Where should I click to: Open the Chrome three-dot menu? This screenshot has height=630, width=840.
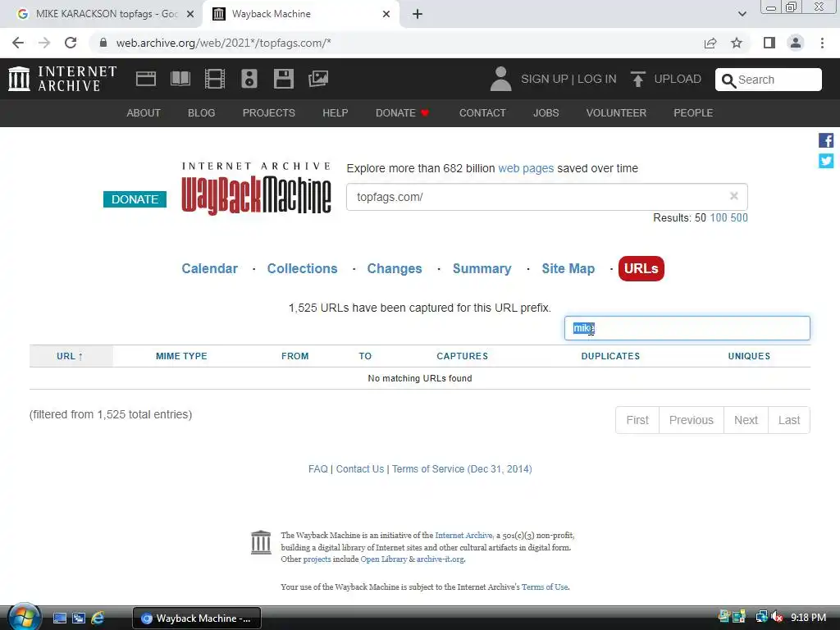[822, 43]
